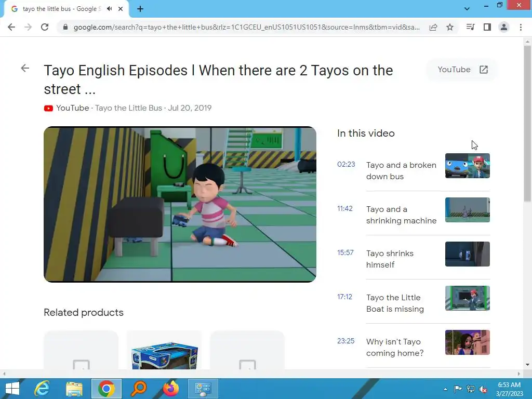Image resolution: width=532 pixels, height=399 pixels.
Task: Play the main Tayo video
Action: (180, 204)
